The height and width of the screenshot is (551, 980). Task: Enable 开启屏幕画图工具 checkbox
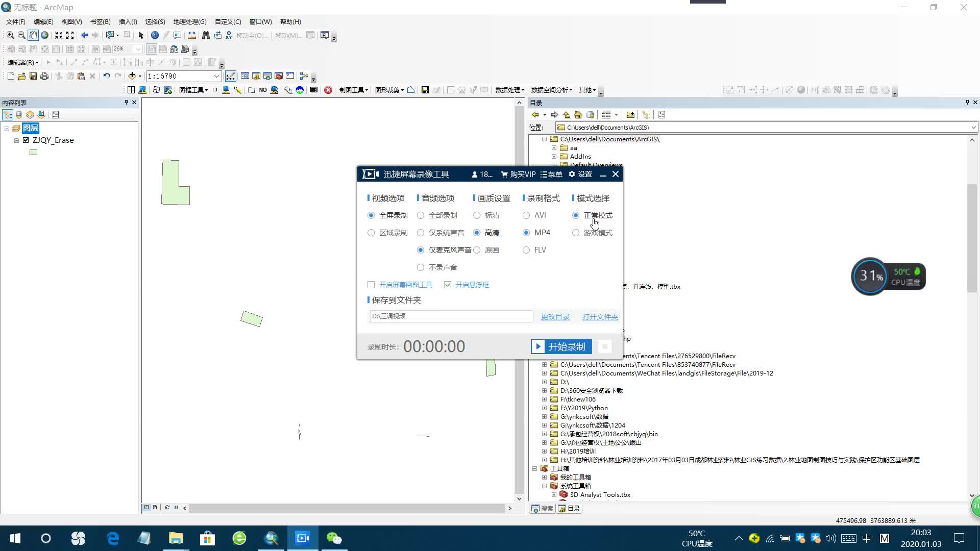(371, 285)
